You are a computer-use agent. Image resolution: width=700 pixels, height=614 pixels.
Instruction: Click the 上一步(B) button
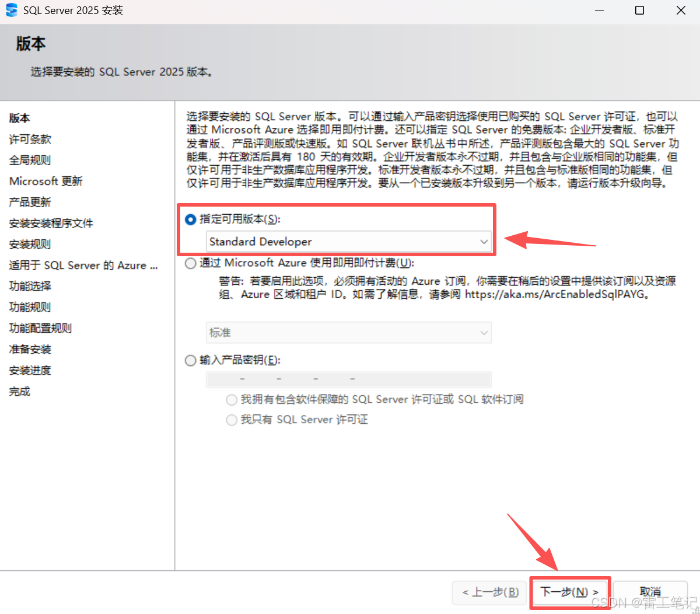(490, 592)
